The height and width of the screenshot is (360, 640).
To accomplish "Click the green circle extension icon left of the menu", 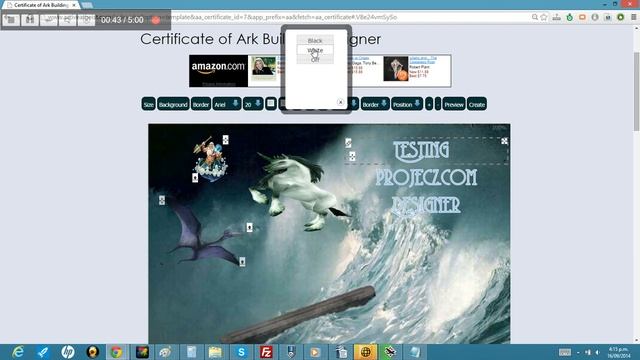I will click(x=620, y=17).
